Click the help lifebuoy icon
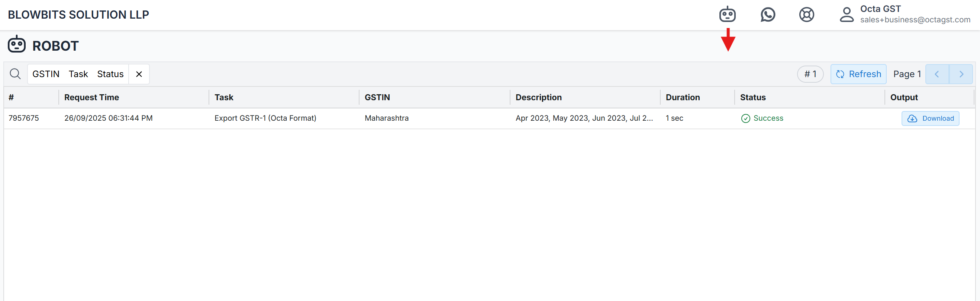 pos(806,15)
